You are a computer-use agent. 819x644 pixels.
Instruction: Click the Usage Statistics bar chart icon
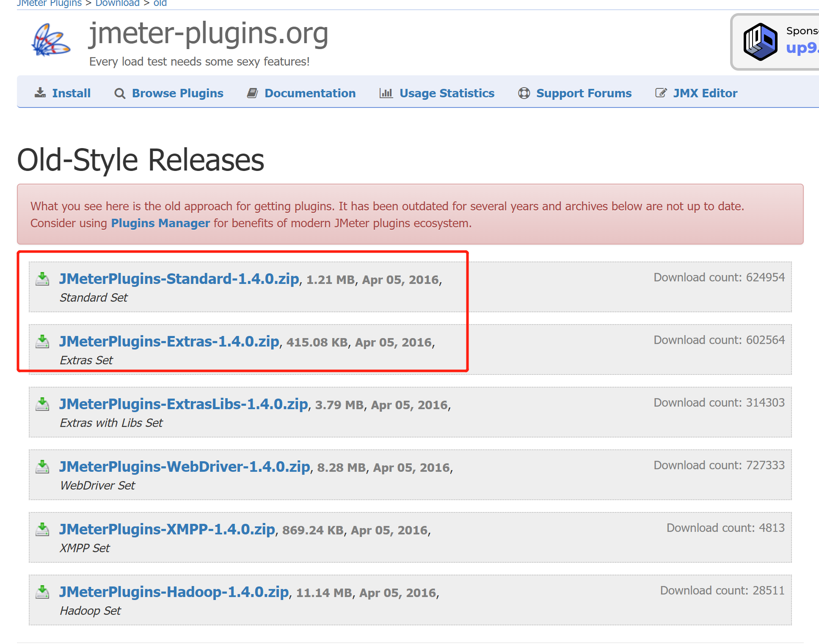coord(386,93)
